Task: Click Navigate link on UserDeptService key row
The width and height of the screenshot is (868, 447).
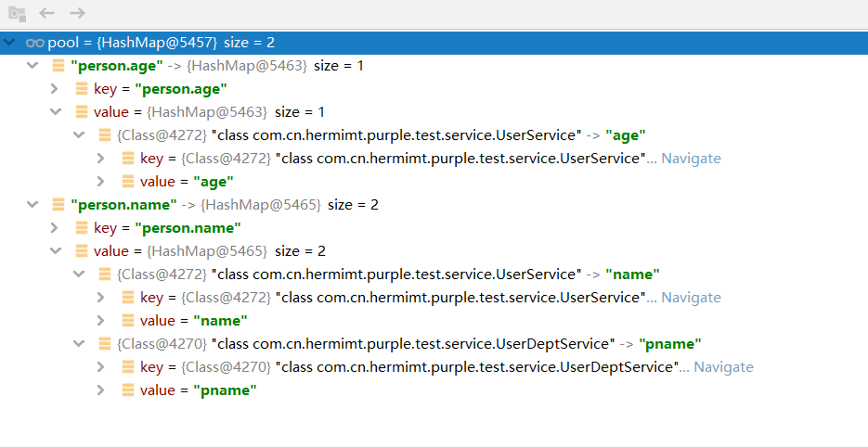Action: 723,367
